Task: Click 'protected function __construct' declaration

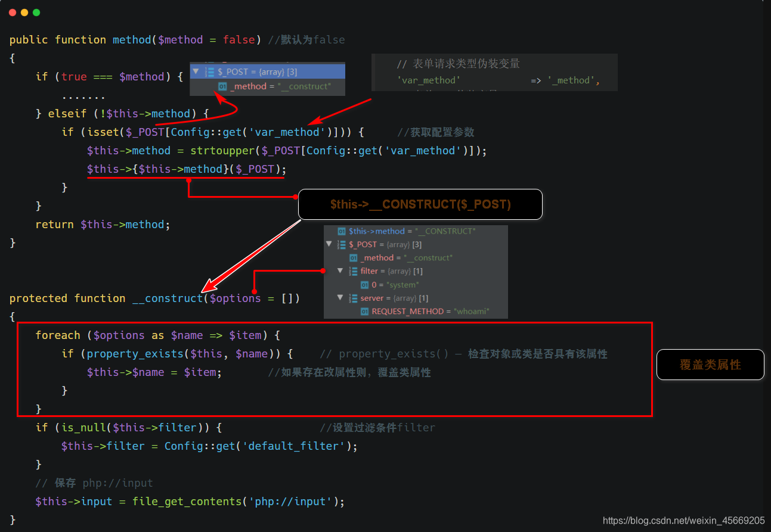Action: coord(155,298)
